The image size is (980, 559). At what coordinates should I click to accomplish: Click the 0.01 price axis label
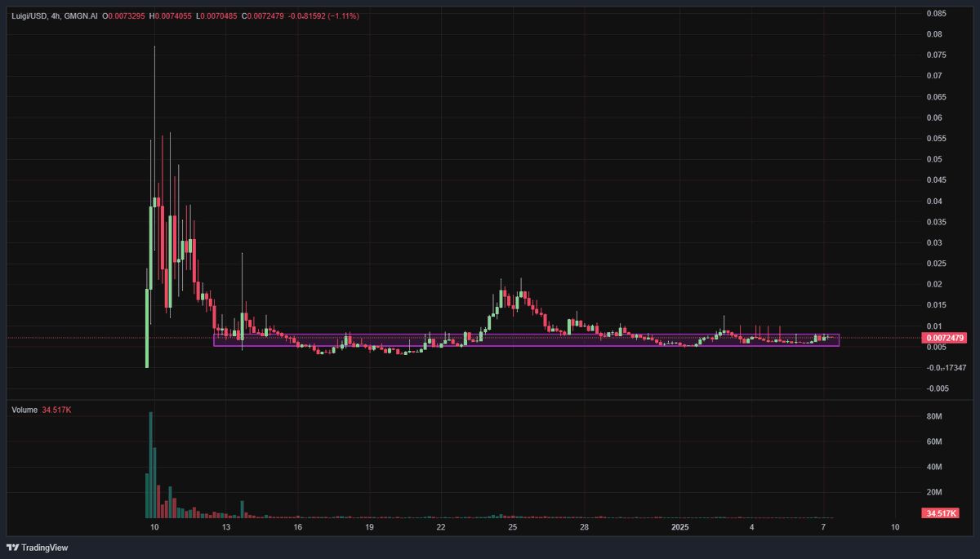coord(933,326)
